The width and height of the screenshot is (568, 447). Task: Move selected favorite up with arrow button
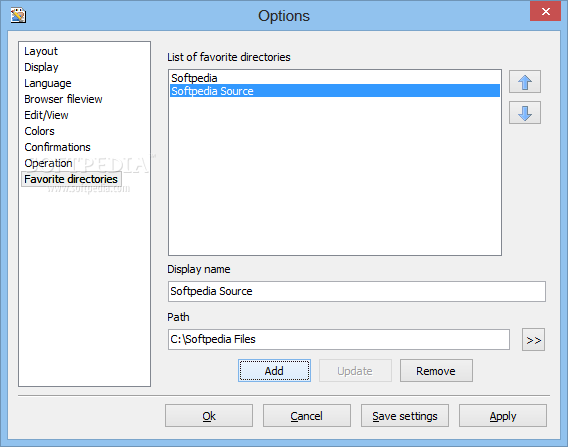[525, 82]
